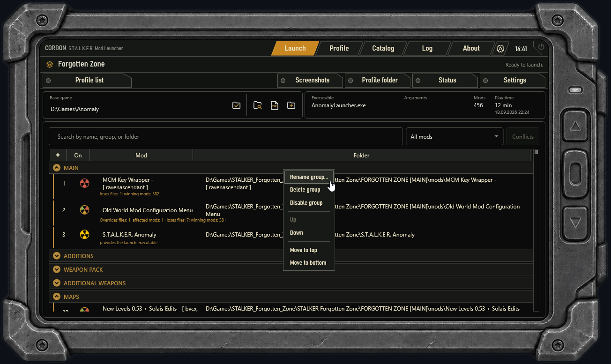
Task: Toggle the Old World Mod Configuration Menu mod
Action: (x=84, y=210)
